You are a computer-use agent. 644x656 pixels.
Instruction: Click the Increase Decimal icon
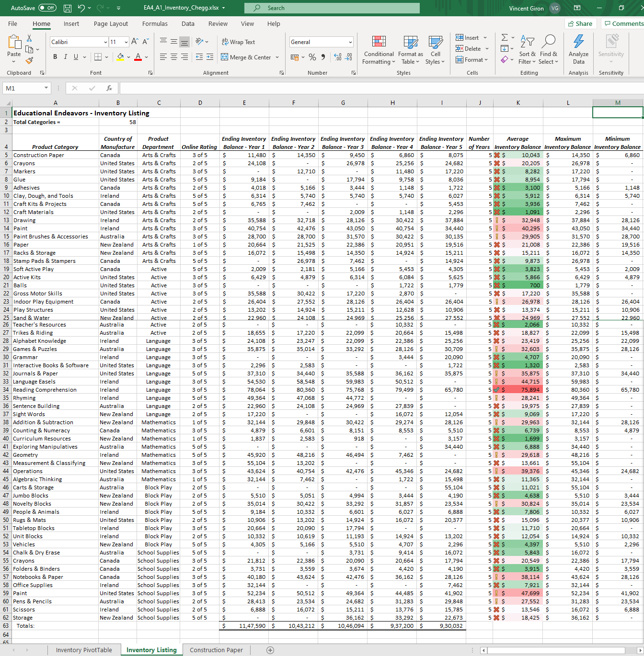pyautogui.click(x=338, y=57)
